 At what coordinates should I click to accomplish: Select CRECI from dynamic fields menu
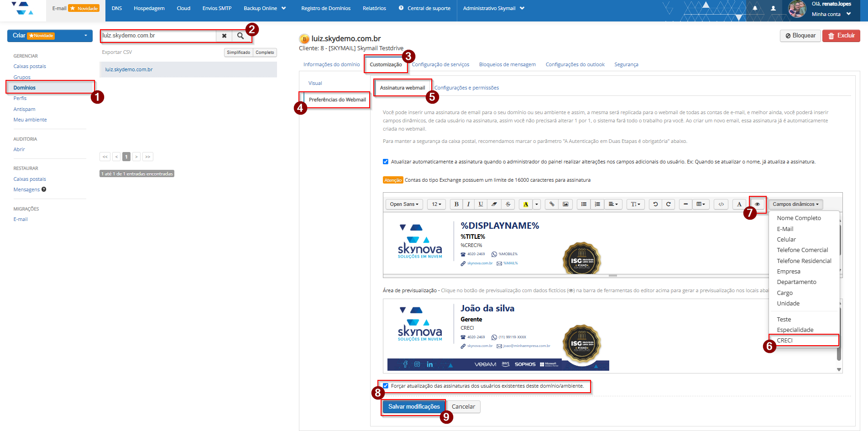784,340
